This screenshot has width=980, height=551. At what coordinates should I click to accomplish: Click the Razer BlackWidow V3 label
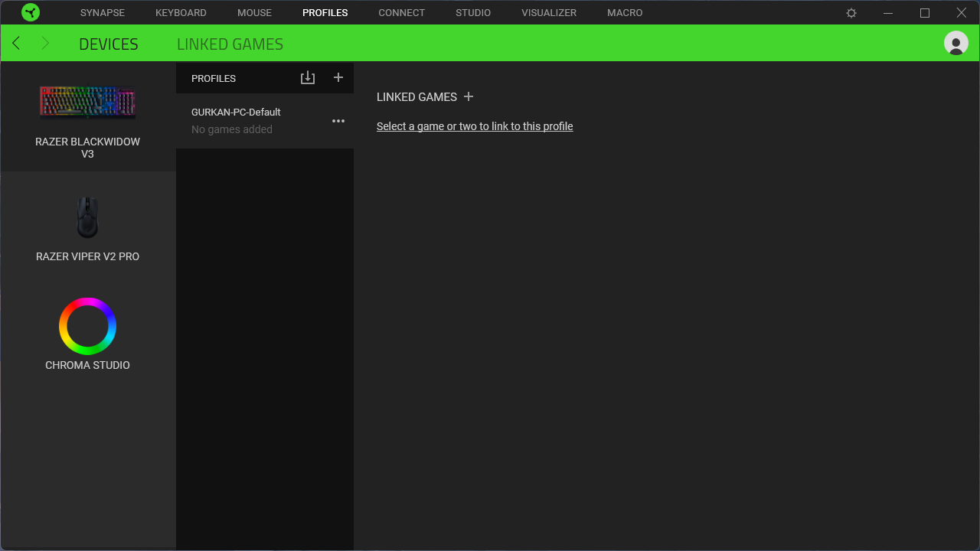point(87,148)
